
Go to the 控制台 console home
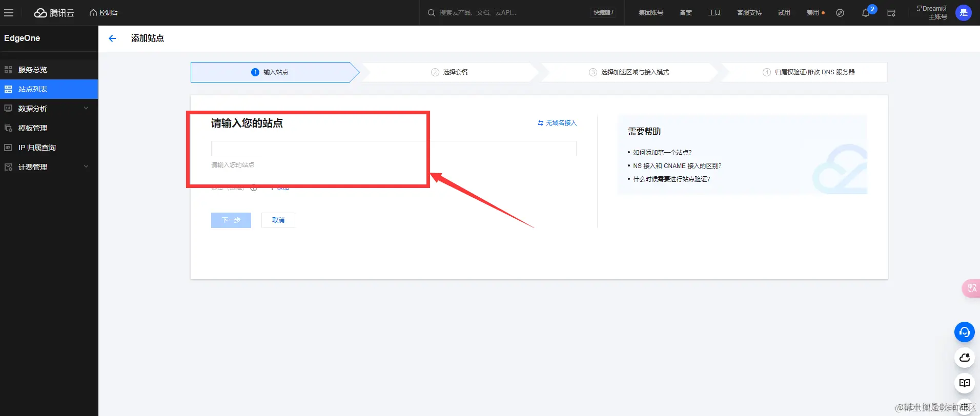tap(104, 13)
